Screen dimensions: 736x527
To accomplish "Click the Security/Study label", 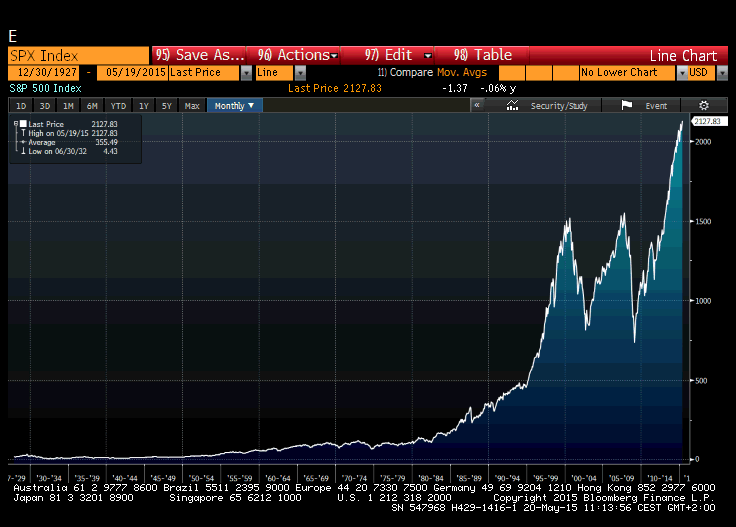I will [559, 106].
